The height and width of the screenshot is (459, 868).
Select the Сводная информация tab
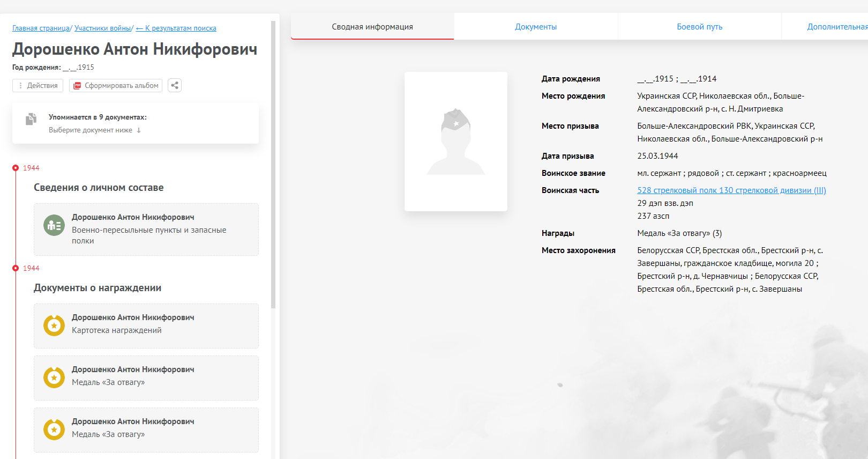(372, 27)
